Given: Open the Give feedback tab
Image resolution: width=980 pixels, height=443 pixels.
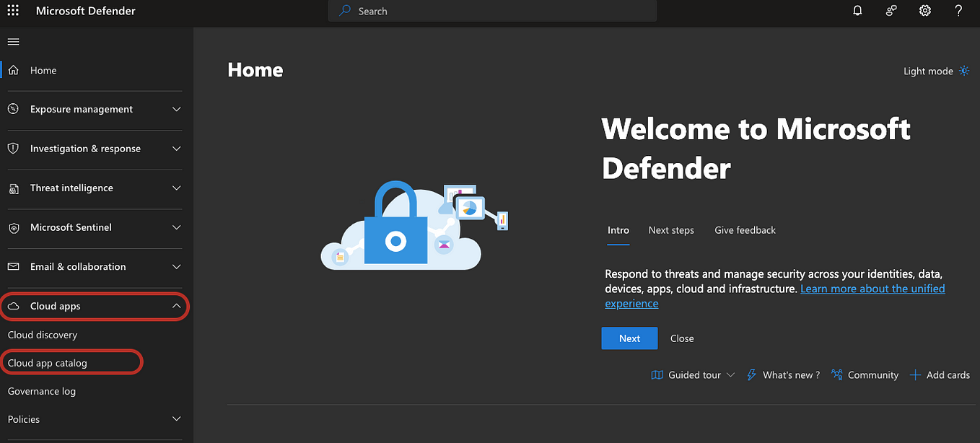Looking at the screenshot, I should 745,230.
